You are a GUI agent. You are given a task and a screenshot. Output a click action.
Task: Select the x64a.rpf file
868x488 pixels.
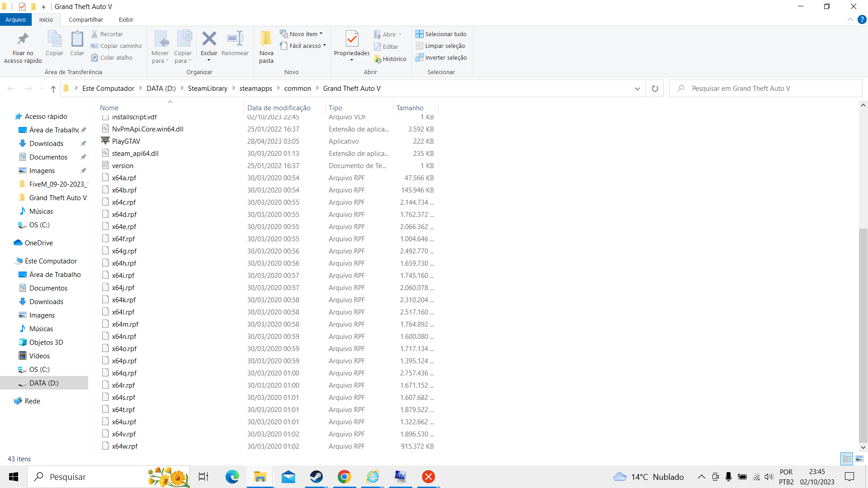[124, 178]
